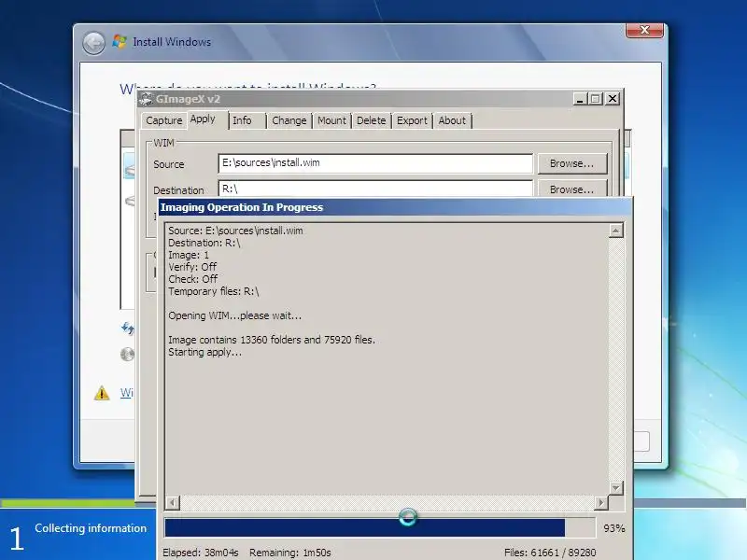Click 'Image: 1' log line
The image size is (747, 560).
[x=189, y=255]
